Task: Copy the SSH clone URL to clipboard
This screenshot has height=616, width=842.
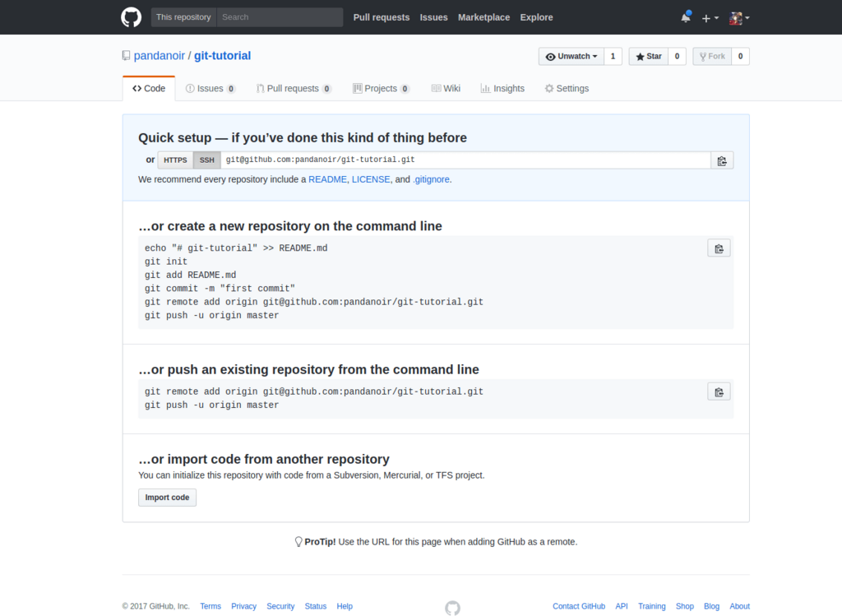Action: (x=722, y=160)
